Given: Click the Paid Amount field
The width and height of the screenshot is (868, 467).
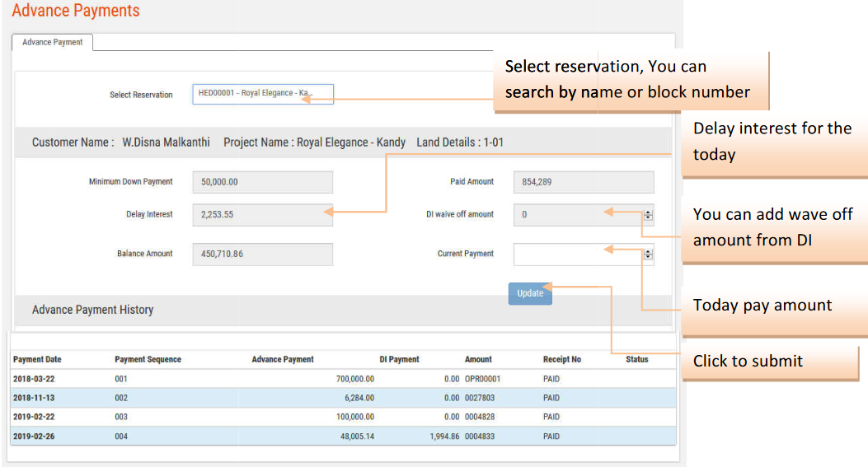Looking at the screenshot, I should [x=583, y=182].
